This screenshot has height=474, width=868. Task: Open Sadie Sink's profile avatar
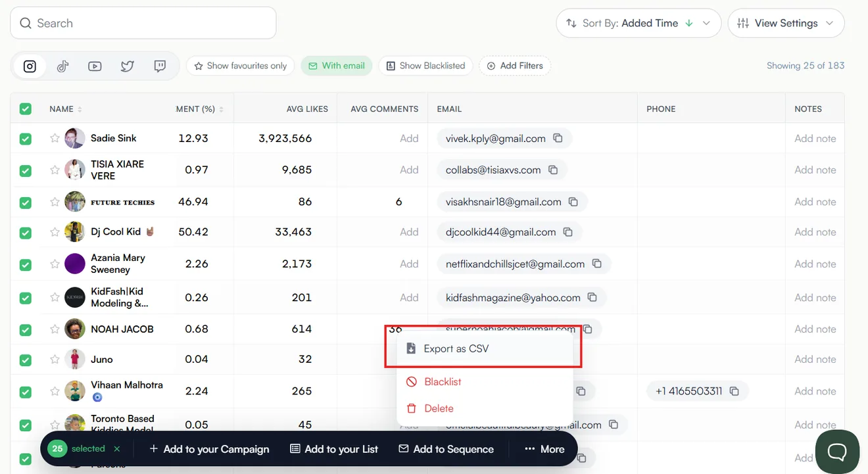(x=75, y=138)
